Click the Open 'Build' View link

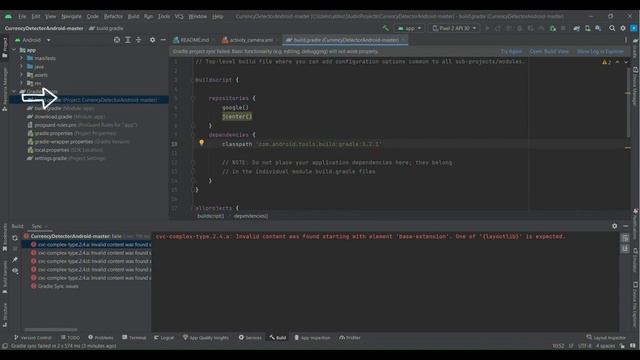(x=549, y=51)
